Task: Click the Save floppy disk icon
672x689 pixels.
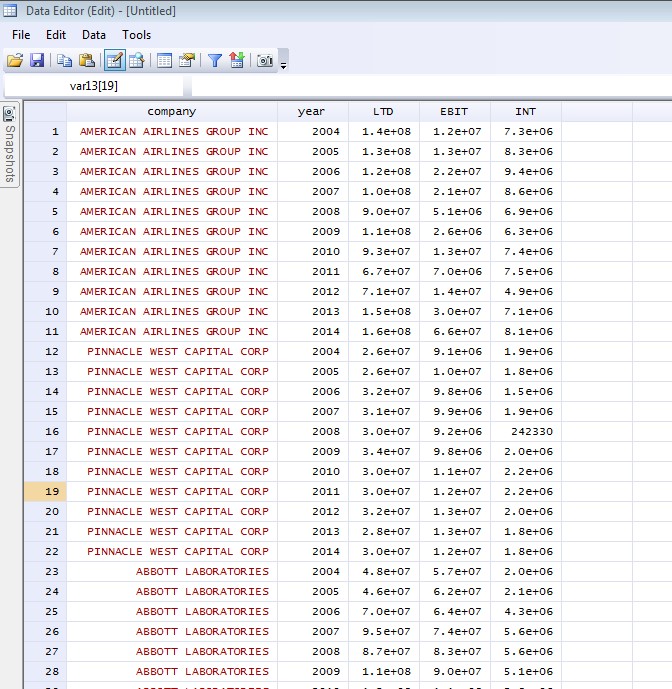Action: click(x=37, y=60)
